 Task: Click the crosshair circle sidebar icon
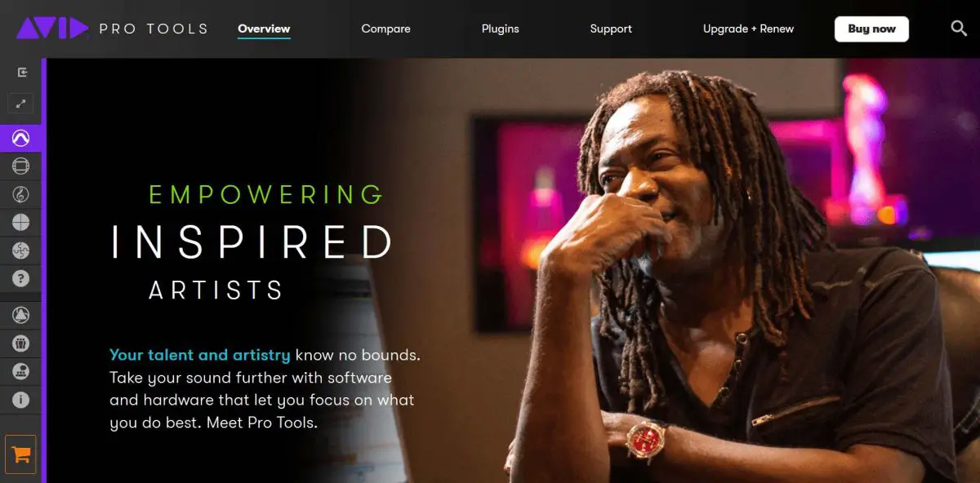point(21,222)
